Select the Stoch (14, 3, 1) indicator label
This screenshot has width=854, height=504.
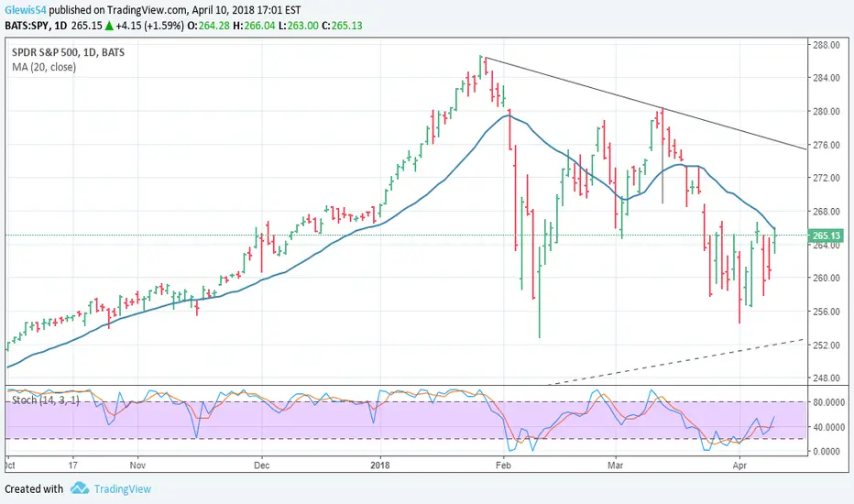click(46, 400)
